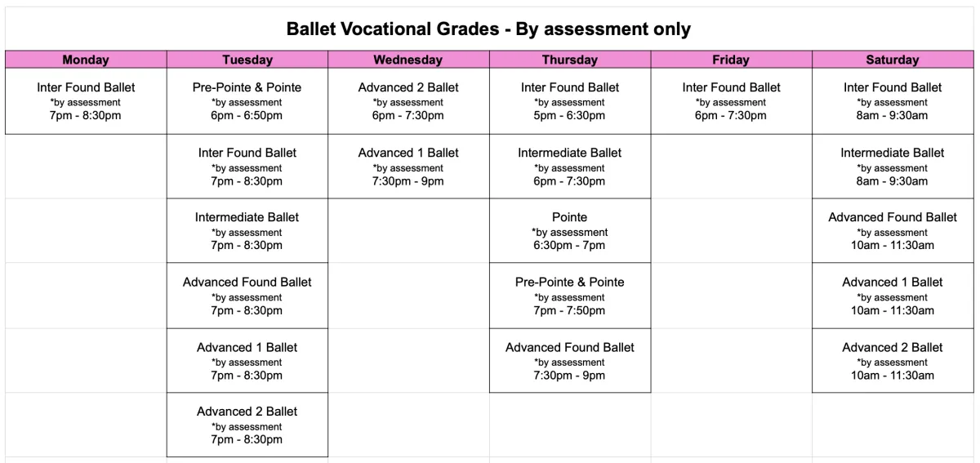Select the Wednesday column header
The width and height of the screenshot is (980, 463).
coord(408,60)
